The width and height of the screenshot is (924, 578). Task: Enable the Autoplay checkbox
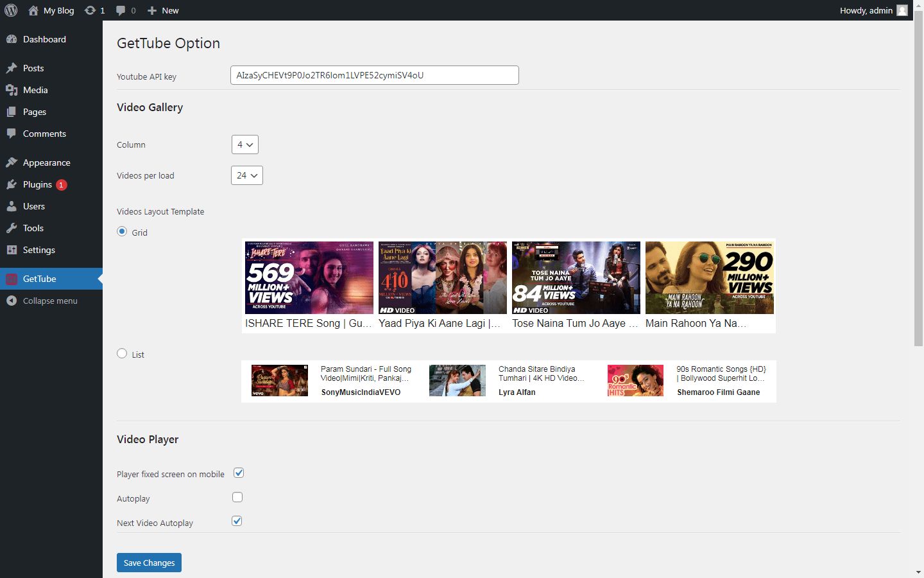(237, 497)
